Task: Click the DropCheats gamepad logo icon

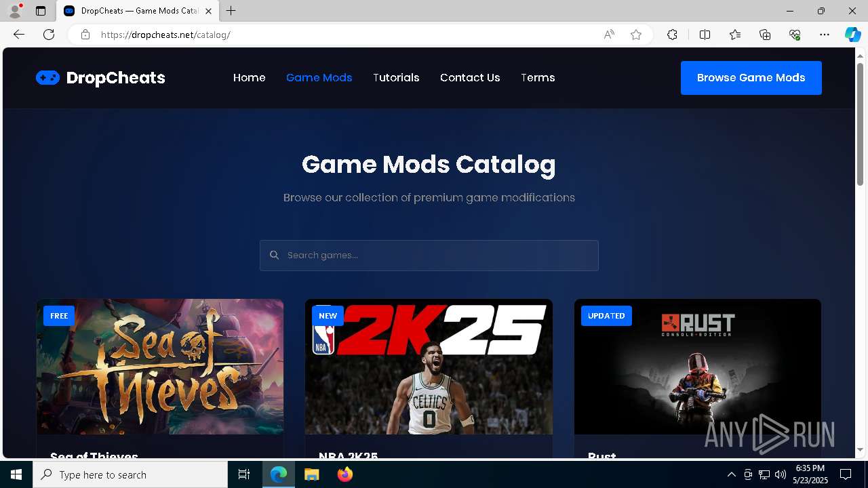Action: pos(47,78)
